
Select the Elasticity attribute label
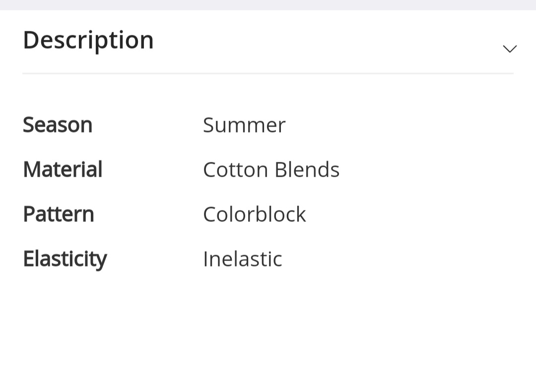pyautogui.click(x=65, y=259)
